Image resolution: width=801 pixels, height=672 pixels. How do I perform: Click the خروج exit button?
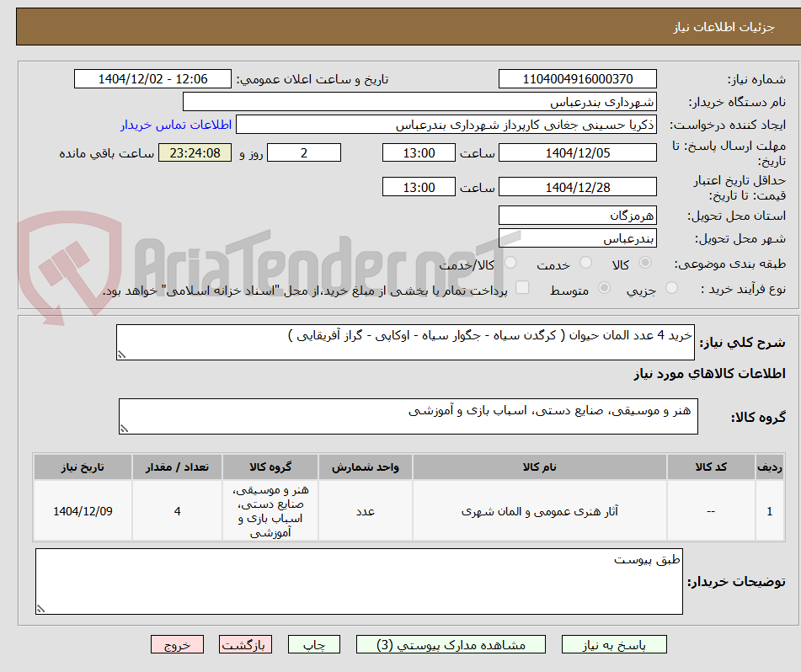click(x=177, y=644)
